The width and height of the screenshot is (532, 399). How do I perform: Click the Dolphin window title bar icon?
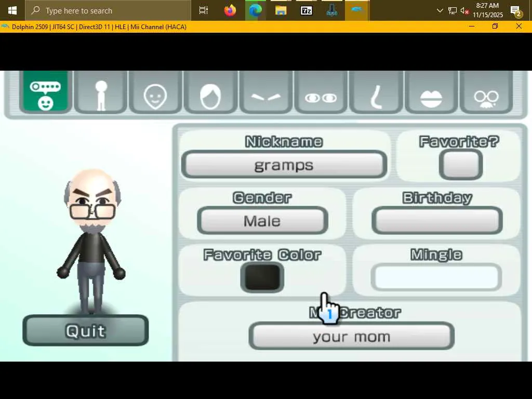(5, 27)
